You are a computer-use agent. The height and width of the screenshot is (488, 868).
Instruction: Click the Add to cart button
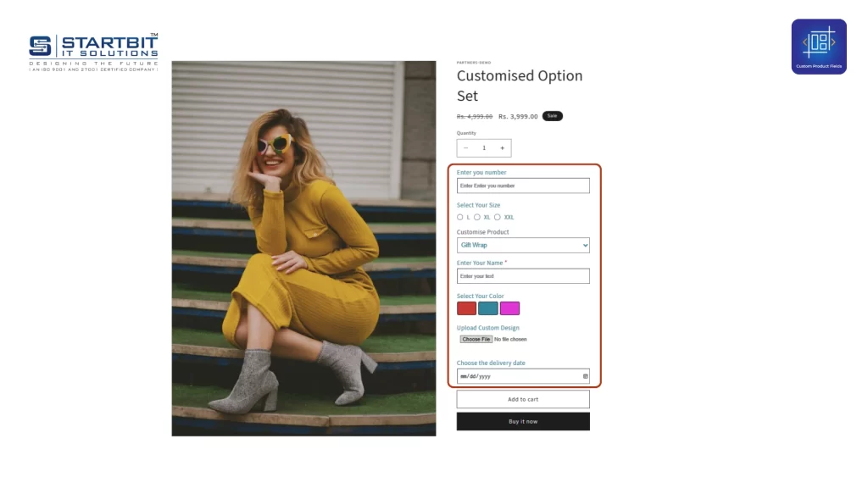pos(523,399)
